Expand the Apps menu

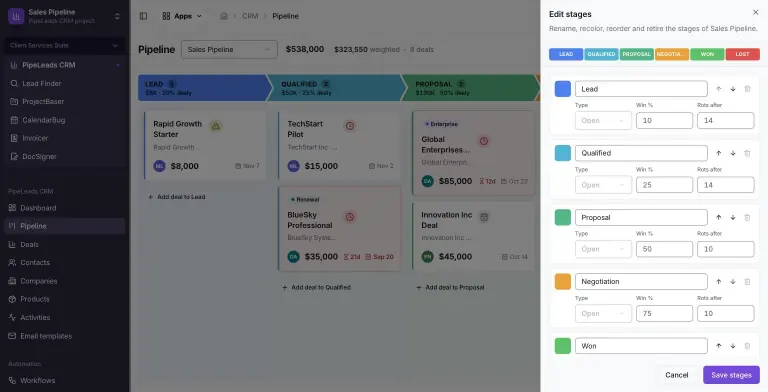[182, 16]
